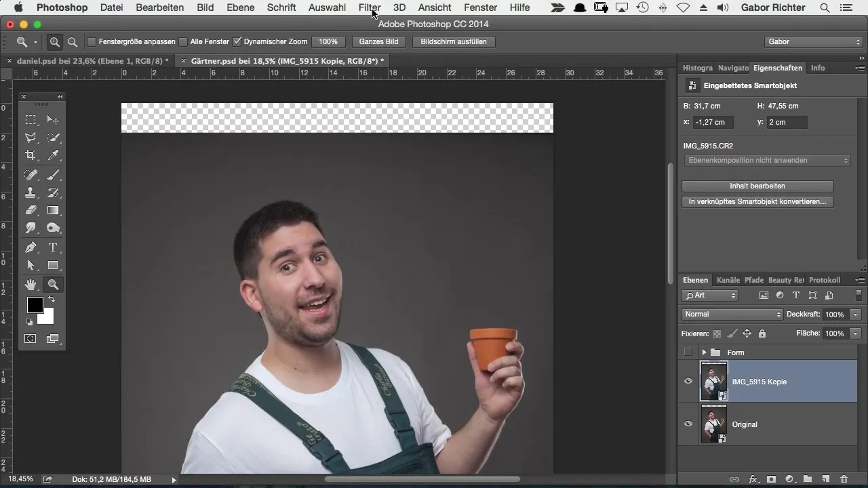Select the Sponge tool
Viewport: 868px width, 488px height.
tap(53, 228)
